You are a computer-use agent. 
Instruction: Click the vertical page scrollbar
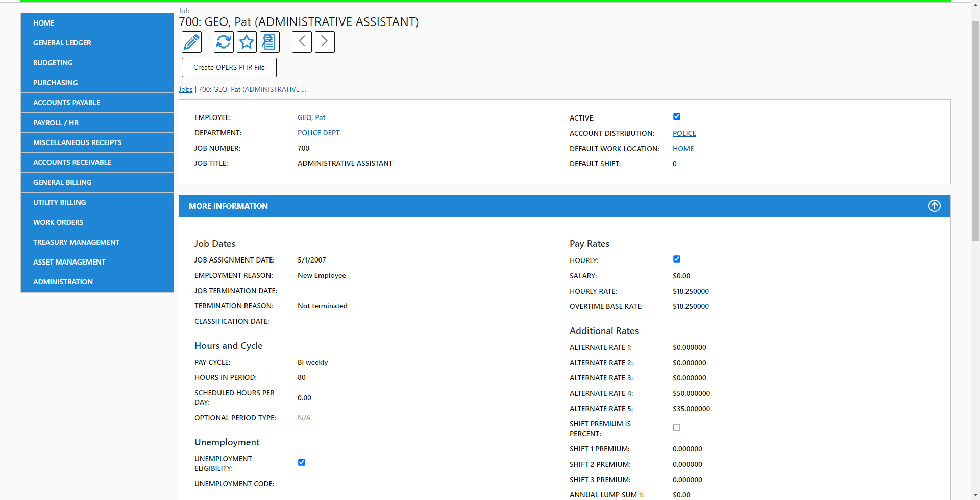point(975,130)
